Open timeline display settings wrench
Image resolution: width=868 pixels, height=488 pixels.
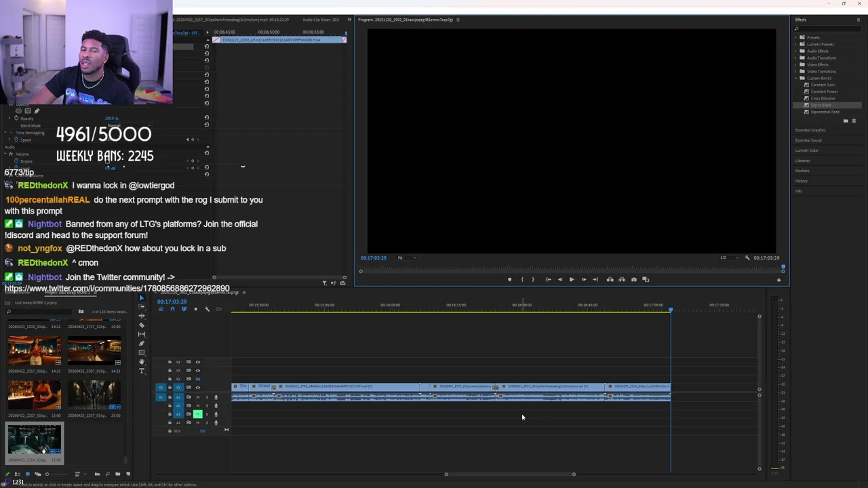pos(207,309)
